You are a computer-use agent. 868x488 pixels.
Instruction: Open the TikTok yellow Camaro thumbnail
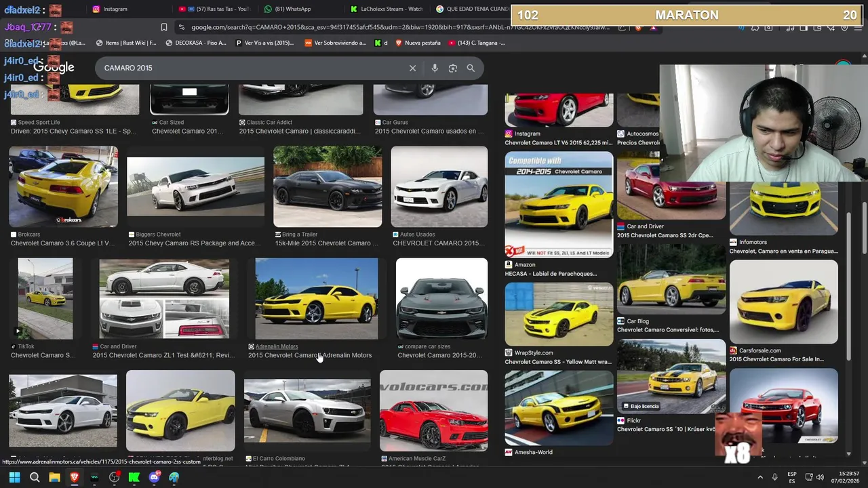coord(45,298)
